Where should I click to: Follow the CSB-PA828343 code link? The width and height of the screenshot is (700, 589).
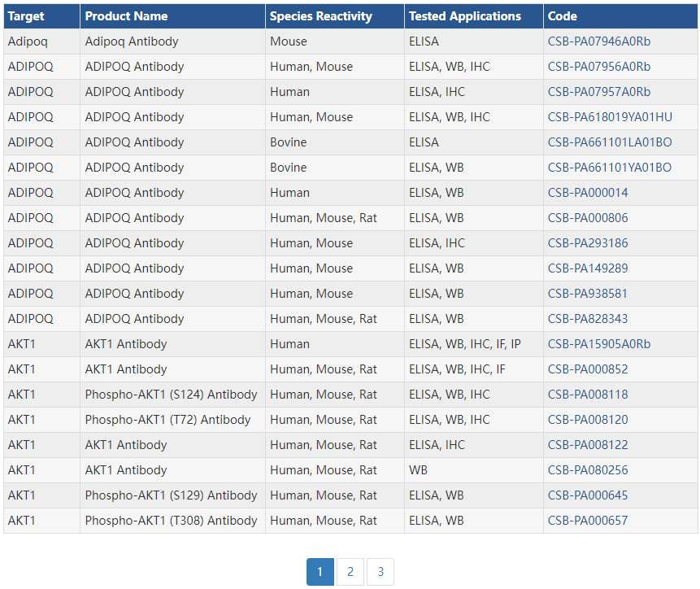(x=588, y=319)
